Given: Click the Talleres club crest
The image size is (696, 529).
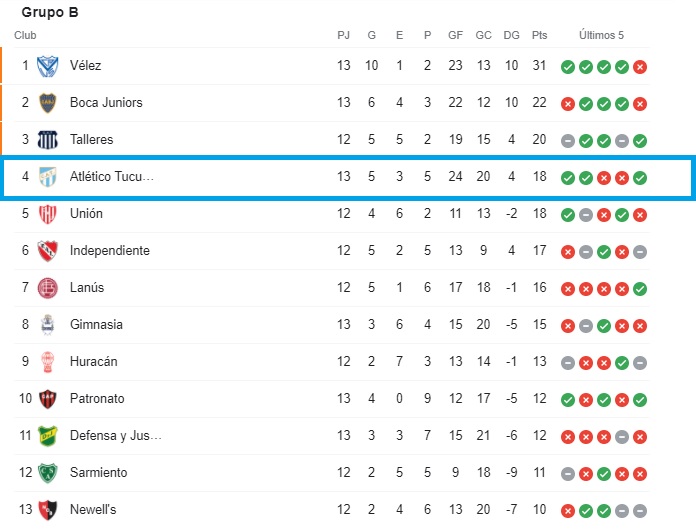Looking at the screenshot, I should (47, 140).
